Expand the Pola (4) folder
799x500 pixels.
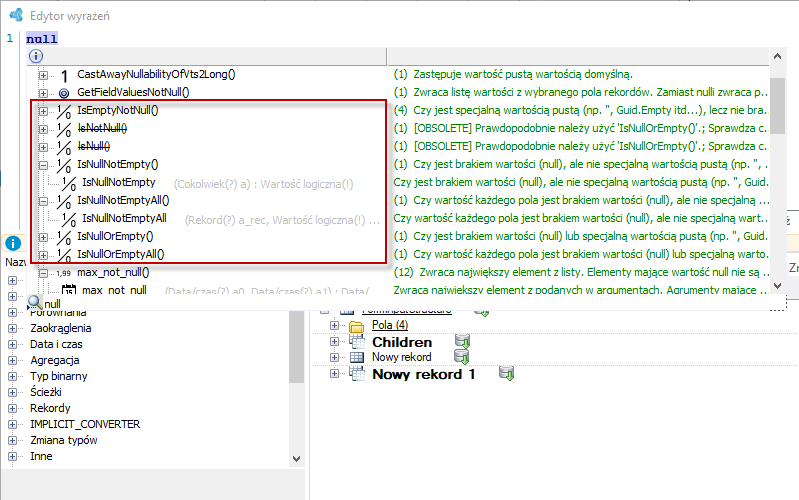[x=334, y=325]
